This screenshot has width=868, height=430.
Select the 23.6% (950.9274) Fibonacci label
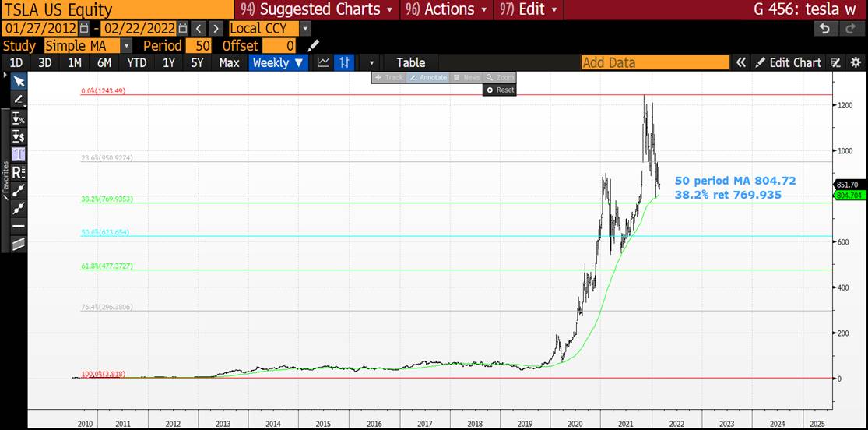click(107, 158)
